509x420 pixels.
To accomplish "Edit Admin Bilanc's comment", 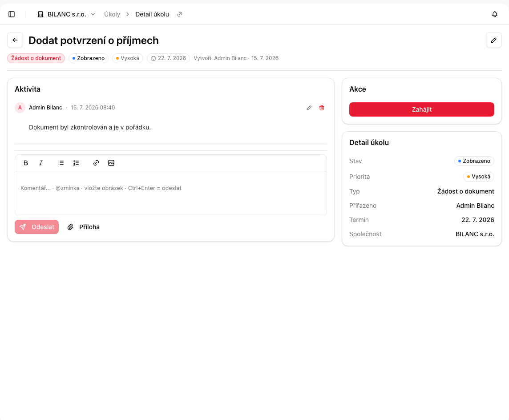I will coord(309,108).
